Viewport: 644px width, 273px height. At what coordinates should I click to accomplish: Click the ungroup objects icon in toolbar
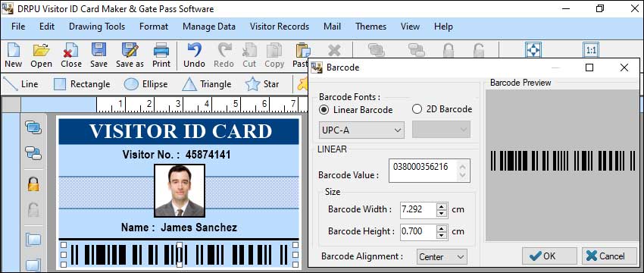tap(417, 50)
